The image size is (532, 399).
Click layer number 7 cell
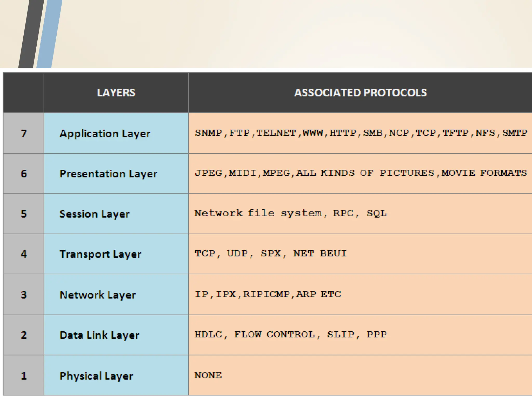point(24,134)
